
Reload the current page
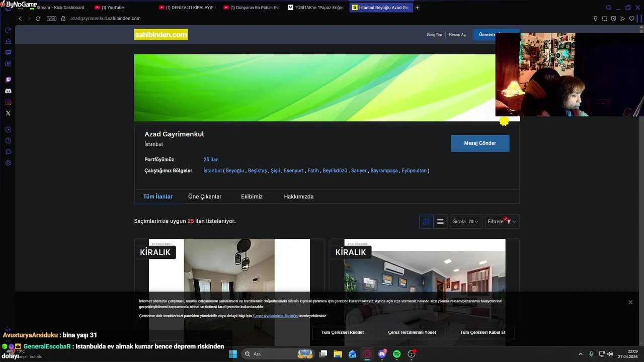tap(38, 19)
